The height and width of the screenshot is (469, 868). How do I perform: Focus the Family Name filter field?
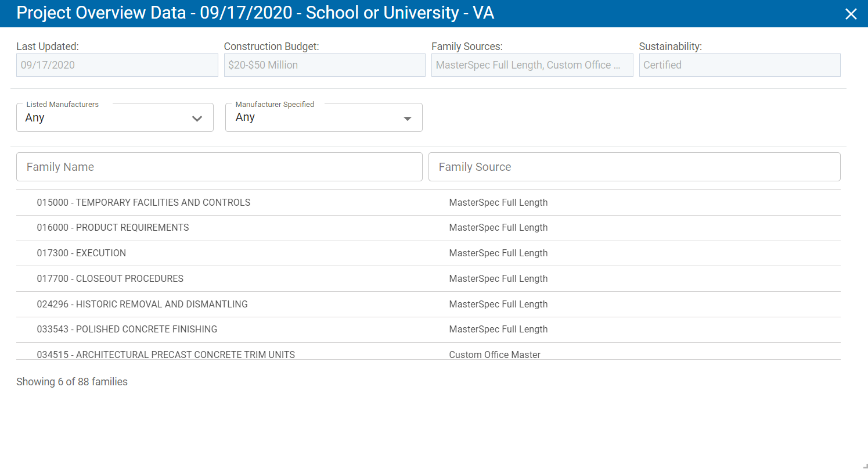(219, 167)
